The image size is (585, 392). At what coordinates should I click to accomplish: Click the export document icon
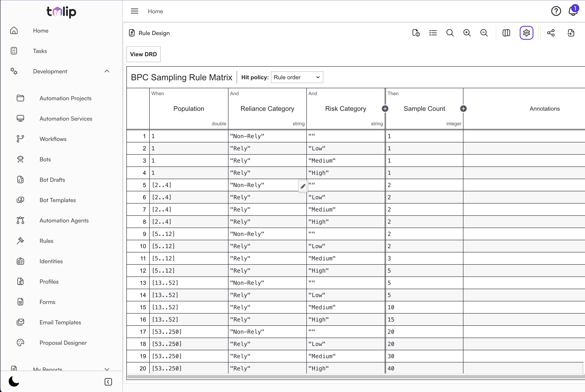[571, 33]
